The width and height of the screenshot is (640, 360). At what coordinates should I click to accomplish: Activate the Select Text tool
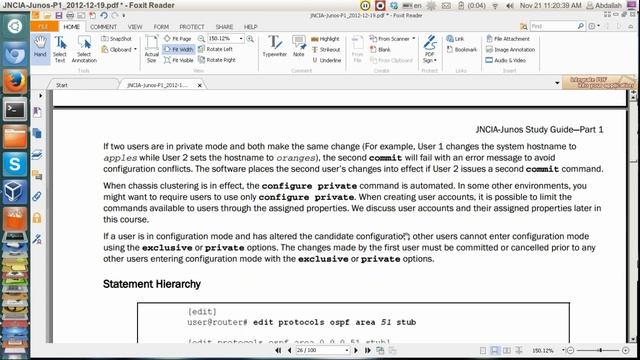[x=60, y=49]
